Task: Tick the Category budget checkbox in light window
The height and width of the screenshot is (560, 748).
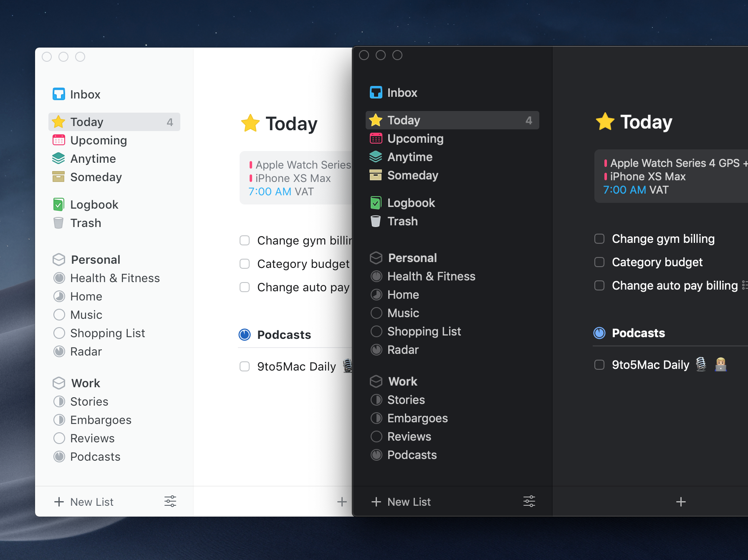Action: [245, 264]
